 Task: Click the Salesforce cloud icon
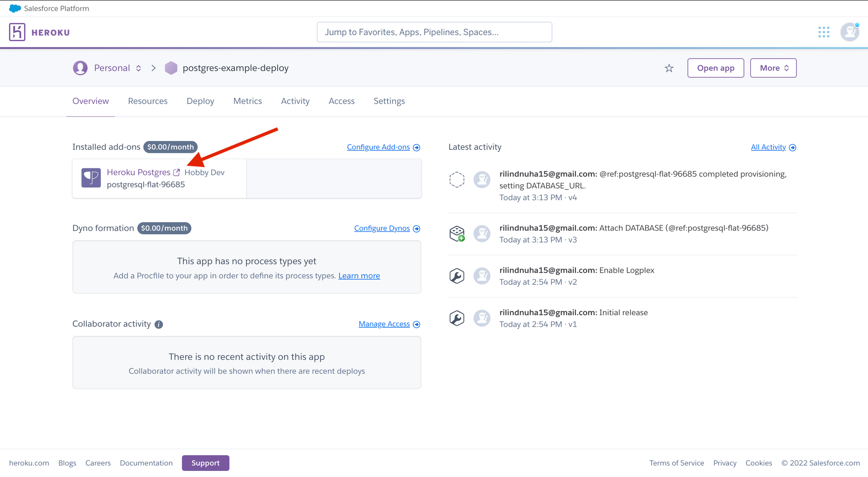tap(15, 8)
